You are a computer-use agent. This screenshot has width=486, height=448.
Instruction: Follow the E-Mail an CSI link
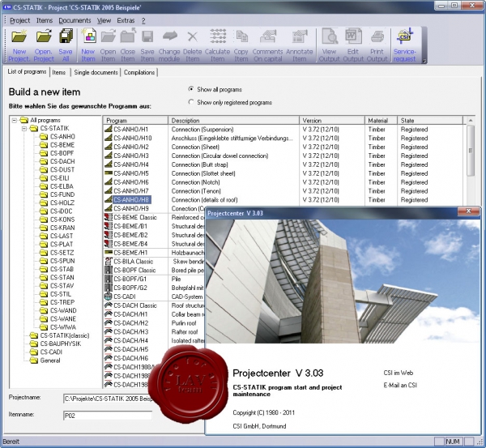(x=400, y=385)
